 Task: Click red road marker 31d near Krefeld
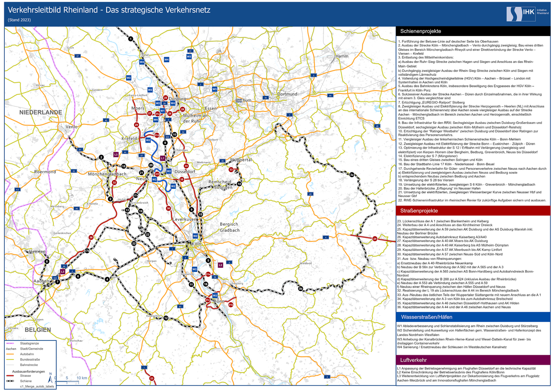(157, 136)
